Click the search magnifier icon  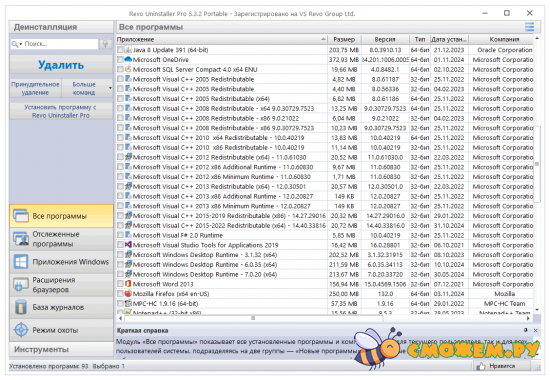[14, 44]
